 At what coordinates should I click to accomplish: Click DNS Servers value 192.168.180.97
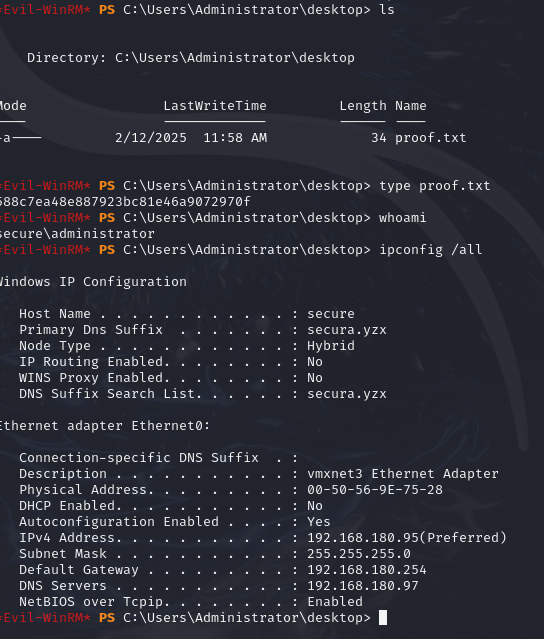[x=363, y=586]
